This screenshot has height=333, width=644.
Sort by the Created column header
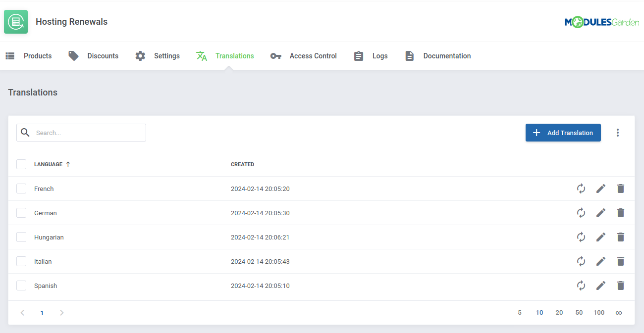pos(242,164)
